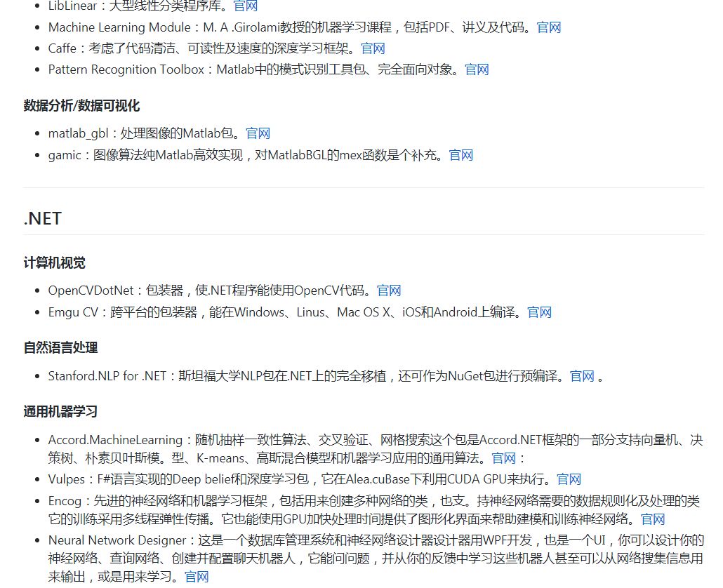Visit OpenCVDotNet 官网 link

(x=389, y=290)
